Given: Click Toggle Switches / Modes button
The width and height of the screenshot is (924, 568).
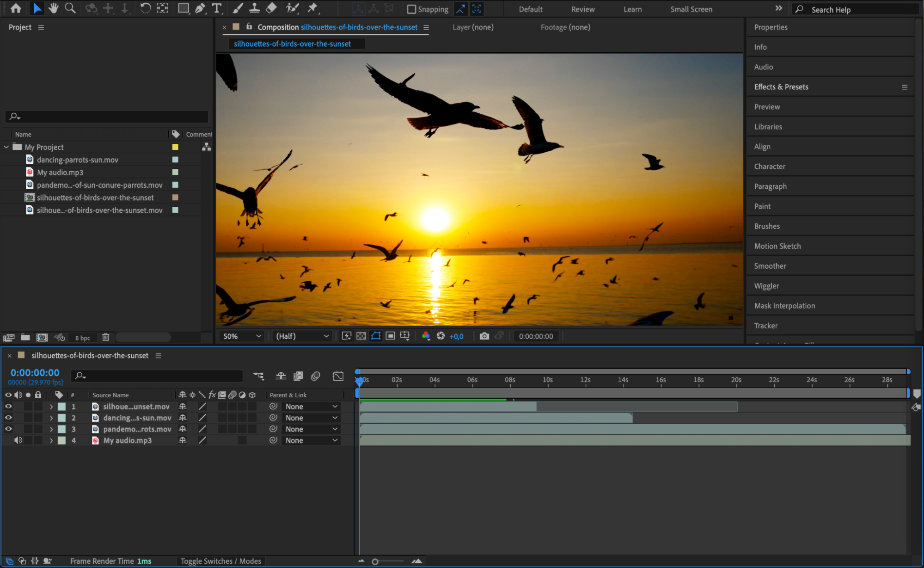Looking at the screenshot, I should (220, 561).
